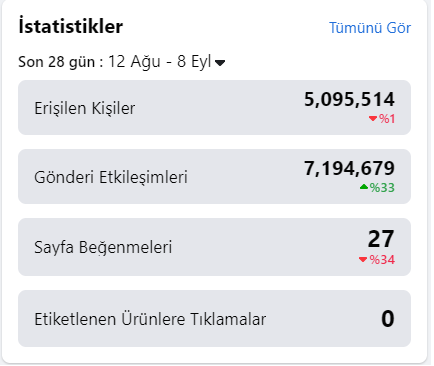
Task: Click the red down arrow beside %1
Action: click(373, 118)
